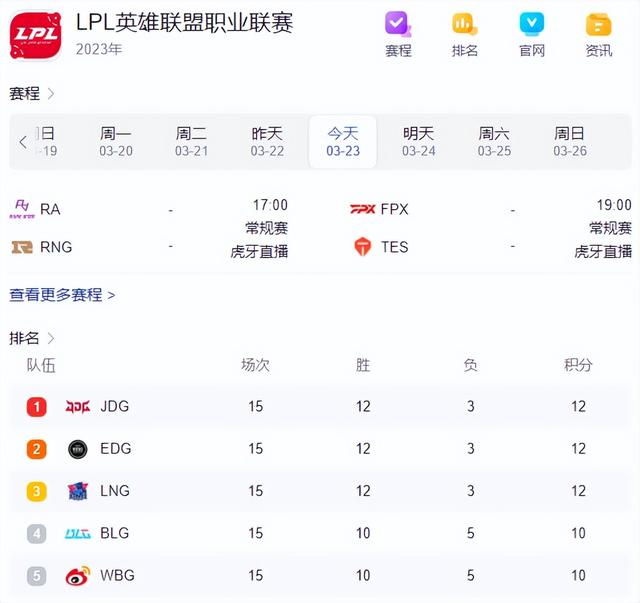Open the 资讯 news icon
This screenshot has height=603, width=640.
coord(598,24)
